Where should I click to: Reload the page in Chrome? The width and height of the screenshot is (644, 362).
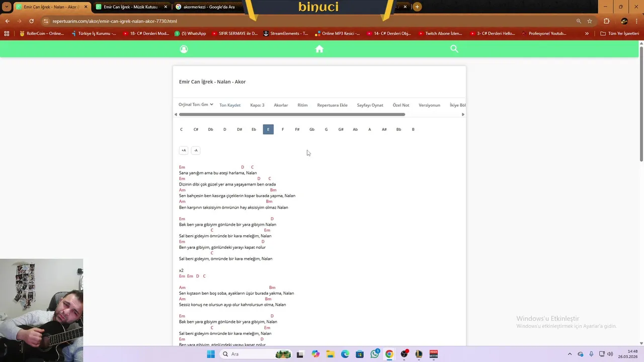click(31, 21)
